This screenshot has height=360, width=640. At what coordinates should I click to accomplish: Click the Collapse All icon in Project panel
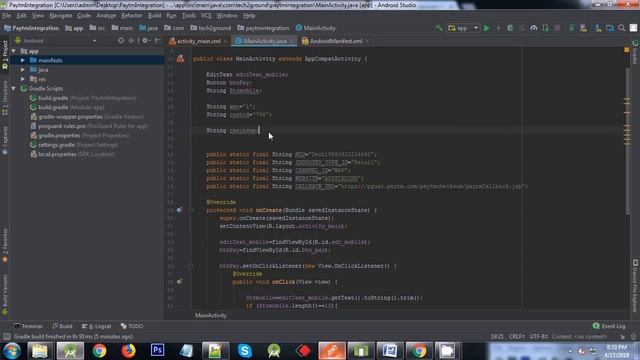pos(131,41)
